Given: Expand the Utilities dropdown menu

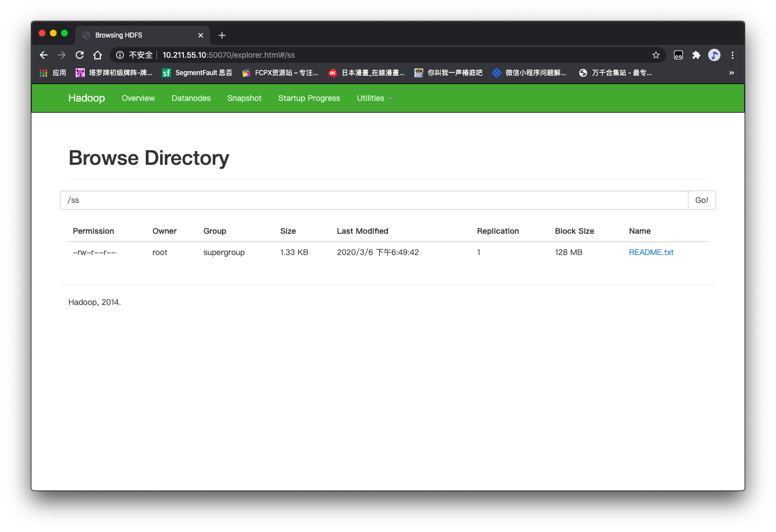Looking at the screenshot, I should point(374,98).
